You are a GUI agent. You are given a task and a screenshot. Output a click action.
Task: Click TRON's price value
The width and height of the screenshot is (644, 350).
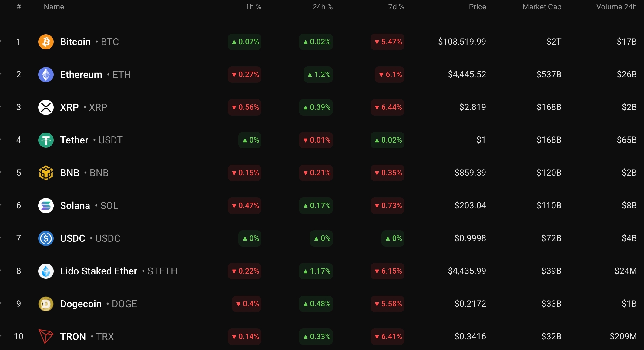pos(470,337)
